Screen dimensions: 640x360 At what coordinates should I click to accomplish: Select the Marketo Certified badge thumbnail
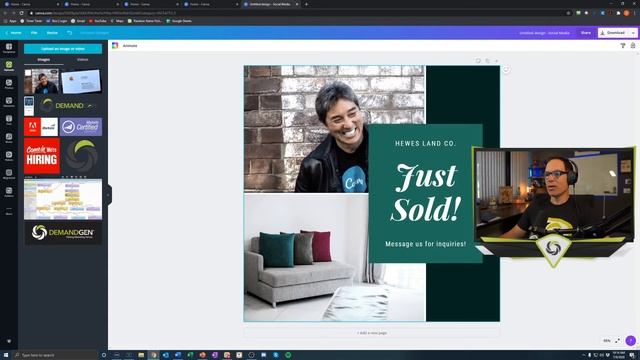point(81,127)
